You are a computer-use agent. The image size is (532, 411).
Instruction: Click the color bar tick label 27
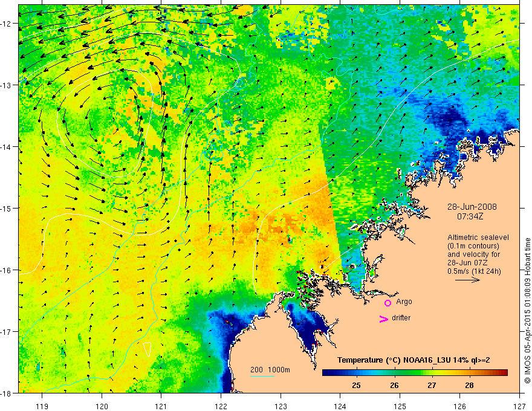click(x=432, y=385)
